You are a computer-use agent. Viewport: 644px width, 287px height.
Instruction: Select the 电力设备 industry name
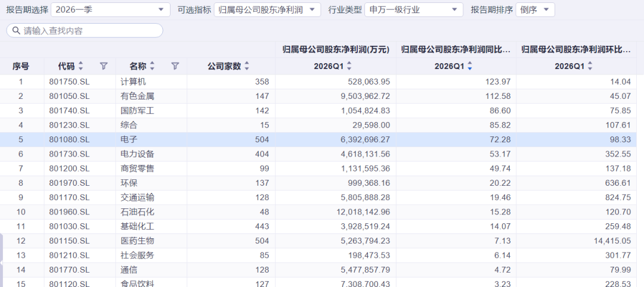(x=137, y=154)
